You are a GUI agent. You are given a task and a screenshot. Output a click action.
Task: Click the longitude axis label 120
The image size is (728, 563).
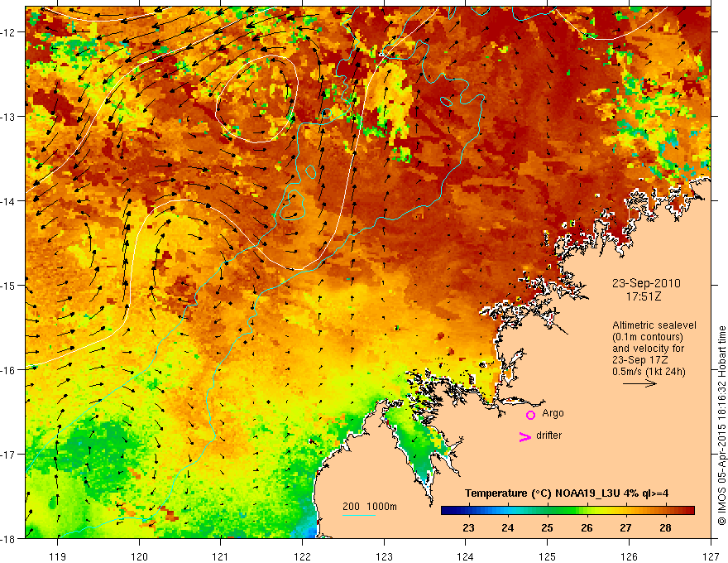coord(139,556)
